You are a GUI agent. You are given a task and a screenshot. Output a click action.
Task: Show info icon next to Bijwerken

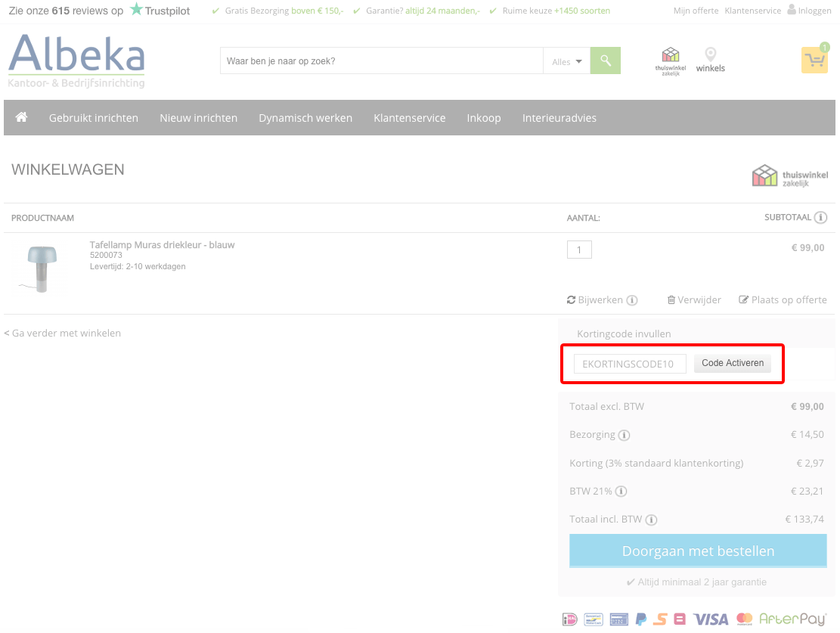[x=632, y=300]
